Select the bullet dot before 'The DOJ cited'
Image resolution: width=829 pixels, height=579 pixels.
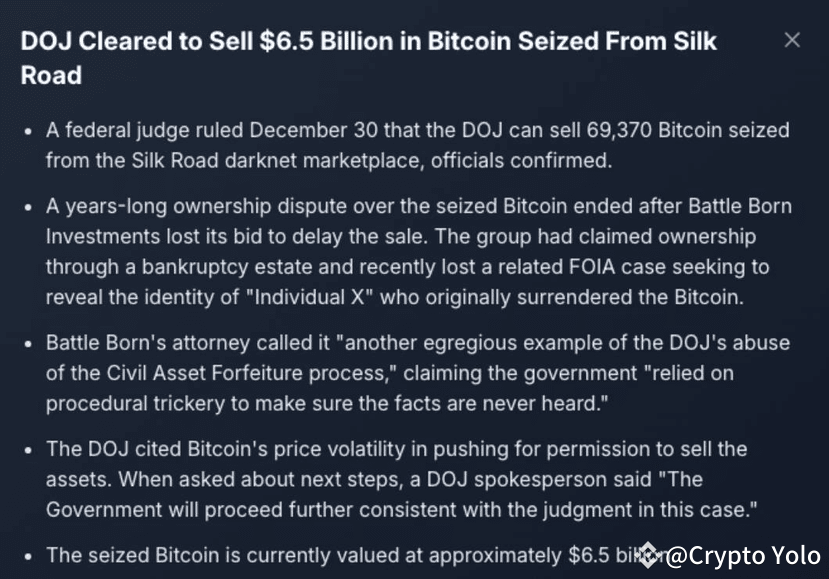pos(28,451)
